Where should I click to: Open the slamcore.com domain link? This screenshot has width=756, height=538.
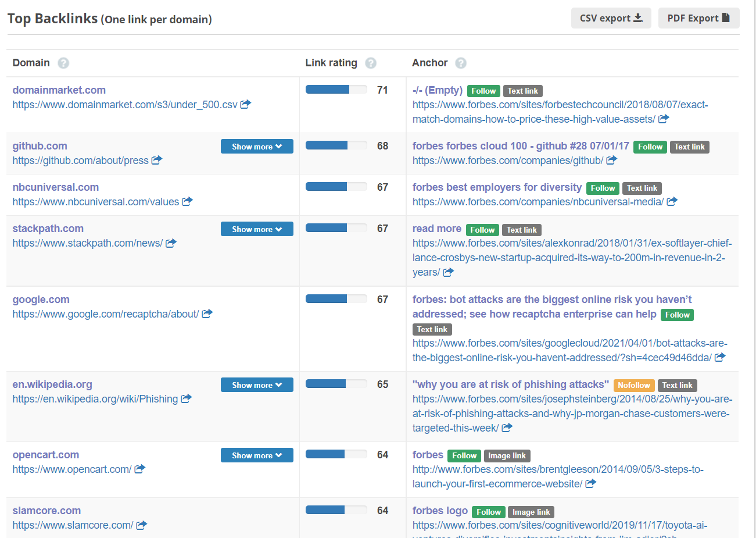(x=46, y=511)
